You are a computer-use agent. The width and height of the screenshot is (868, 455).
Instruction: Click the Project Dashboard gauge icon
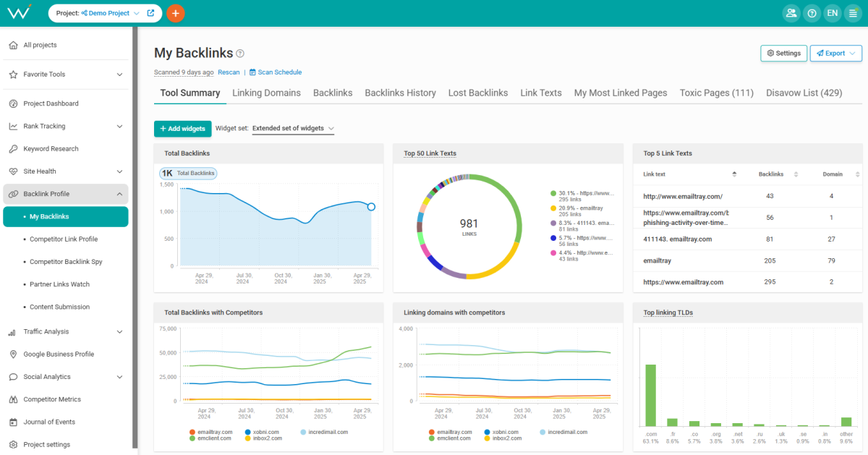(13, 103)
